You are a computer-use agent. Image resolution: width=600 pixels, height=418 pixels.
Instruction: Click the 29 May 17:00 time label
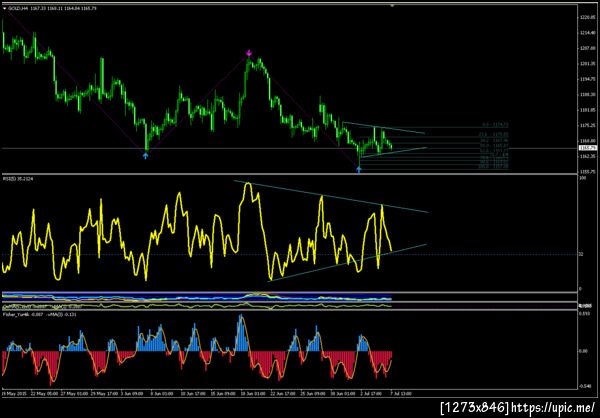[105, 394]
